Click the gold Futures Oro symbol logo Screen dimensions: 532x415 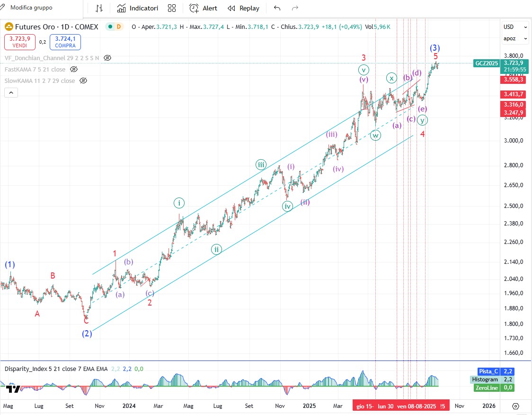click(9, 27)
